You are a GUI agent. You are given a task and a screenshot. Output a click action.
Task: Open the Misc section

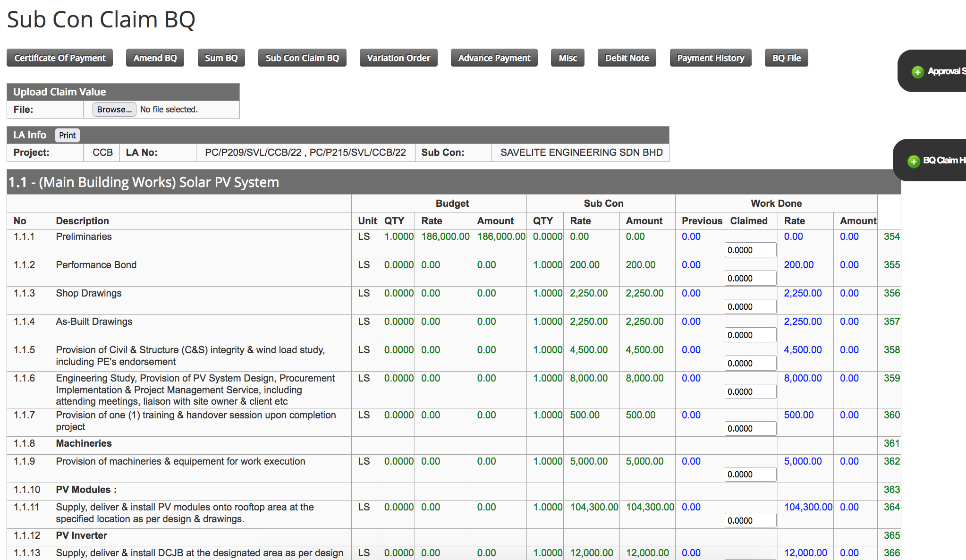568,58
